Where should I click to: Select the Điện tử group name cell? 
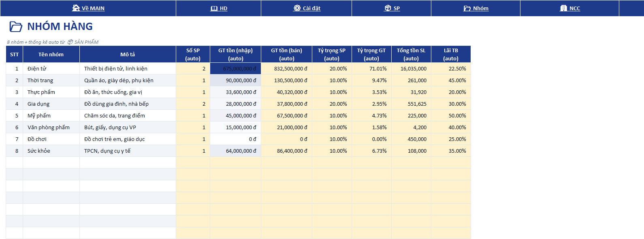(x=51, y=69)
